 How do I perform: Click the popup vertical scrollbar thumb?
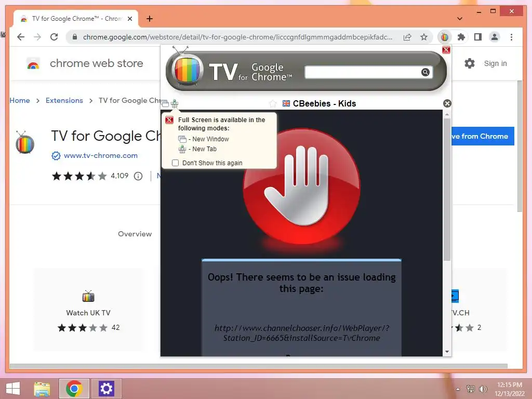tap(447, 190)
